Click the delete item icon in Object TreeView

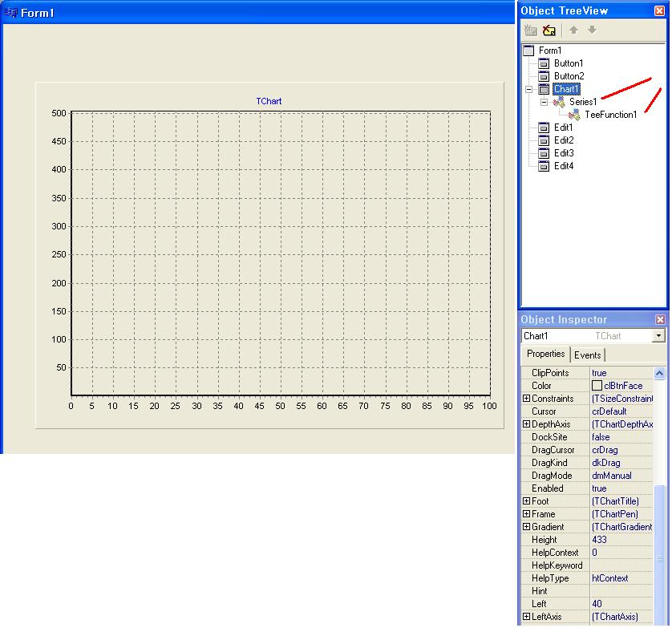point(549,30)
